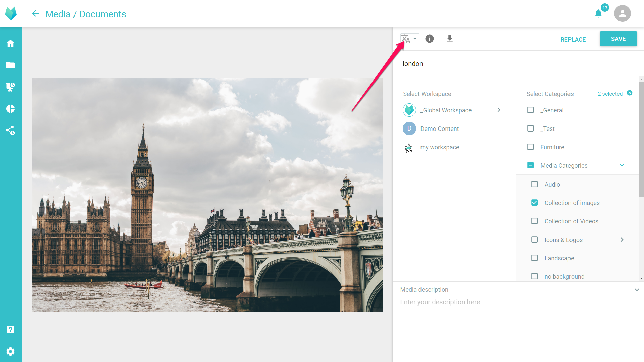Click the REPLACE button
The height and width of the screenshot is (362, 644).
573,39
